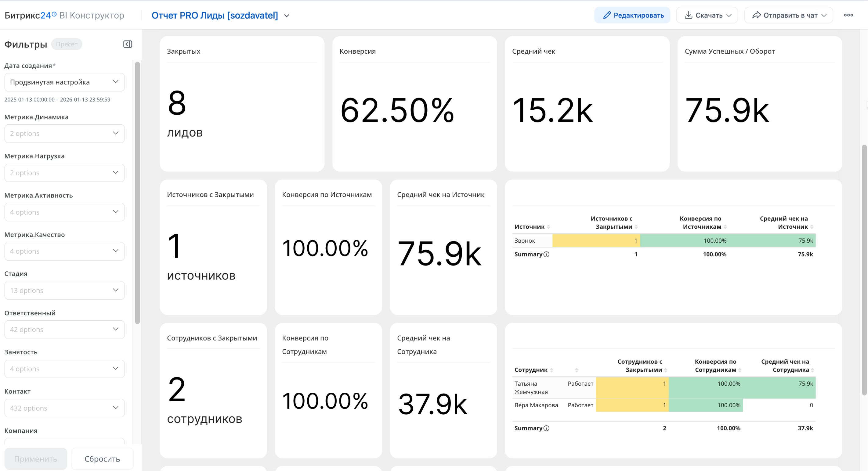The image size is (868, 471).
Task: Open the Скачать download menu
Action: pos(707,15)
